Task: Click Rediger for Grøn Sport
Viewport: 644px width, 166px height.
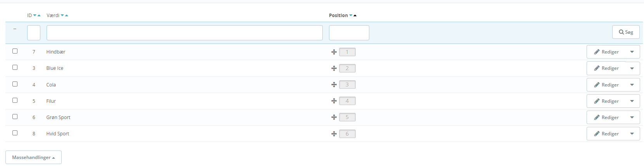Action: point(606,118)
